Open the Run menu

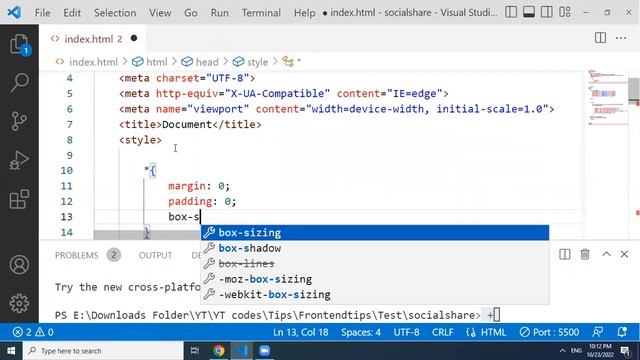pos(220,13)
